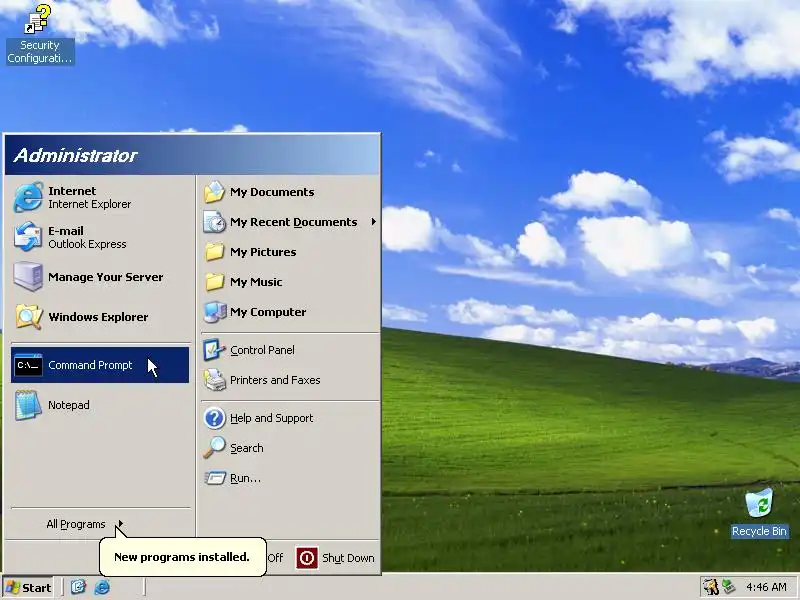Click the security keys tray icon

[710, 587]
